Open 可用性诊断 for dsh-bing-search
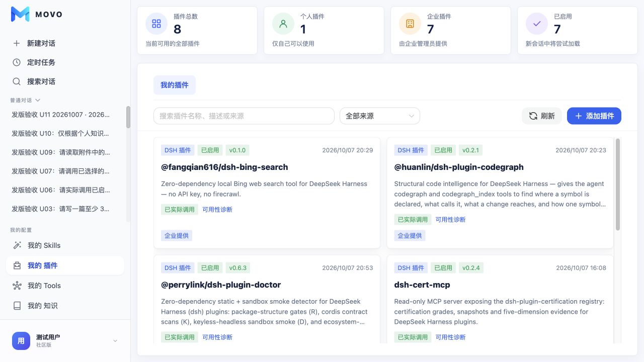Image resolution: width=644 pixels, height=362 pixels. point(217,210)
